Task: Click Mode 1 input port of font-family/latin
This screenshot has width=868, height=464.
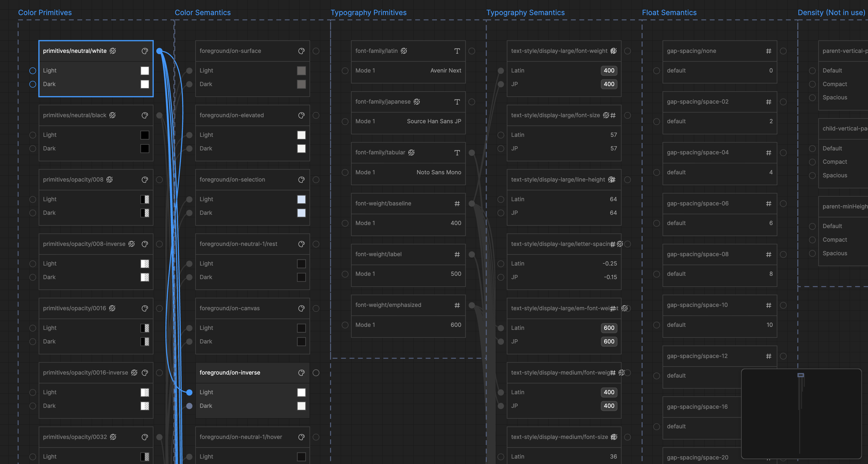Action: coord(345,71)
